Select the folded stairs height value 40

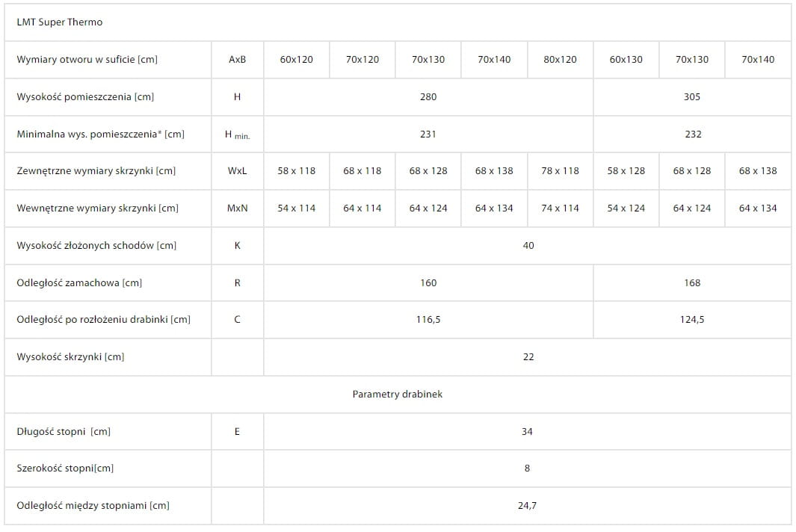pyautogui.click(x=528, y=246)
